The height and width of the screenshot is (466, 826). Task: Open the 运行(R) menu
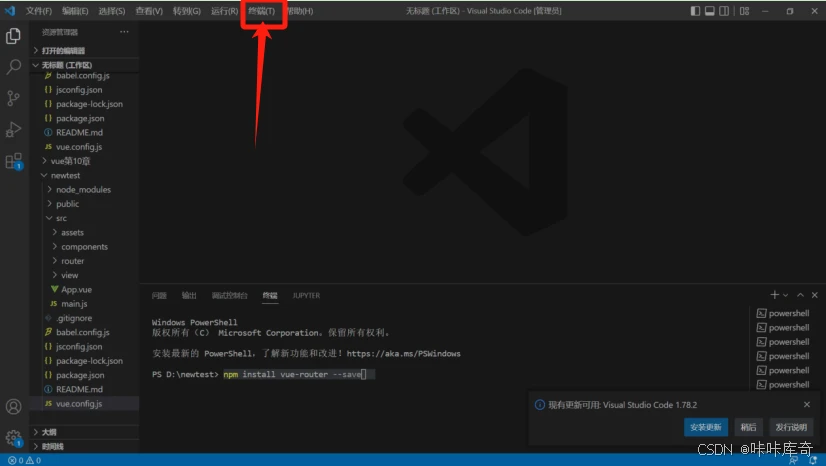(224, 11)
